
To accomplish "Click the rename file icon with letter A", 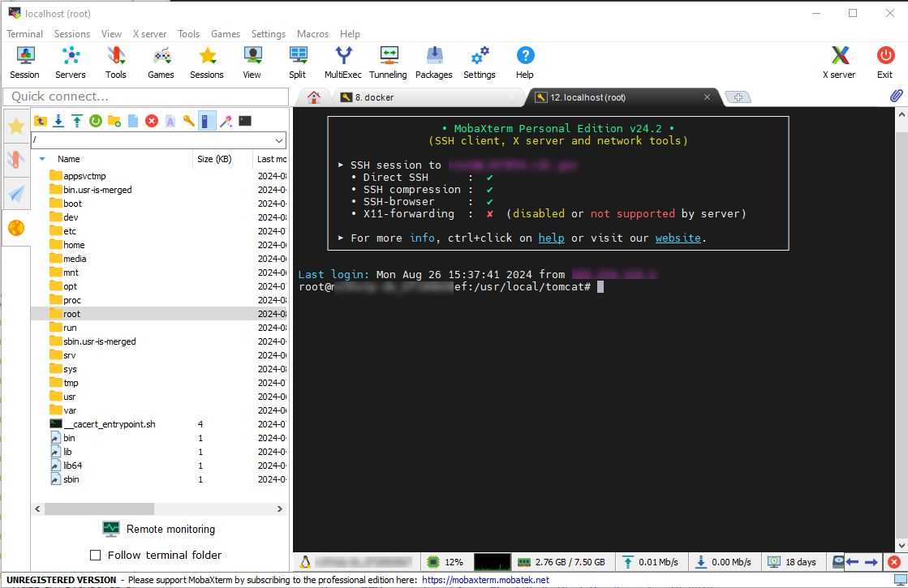I will [x=170, y=121].
